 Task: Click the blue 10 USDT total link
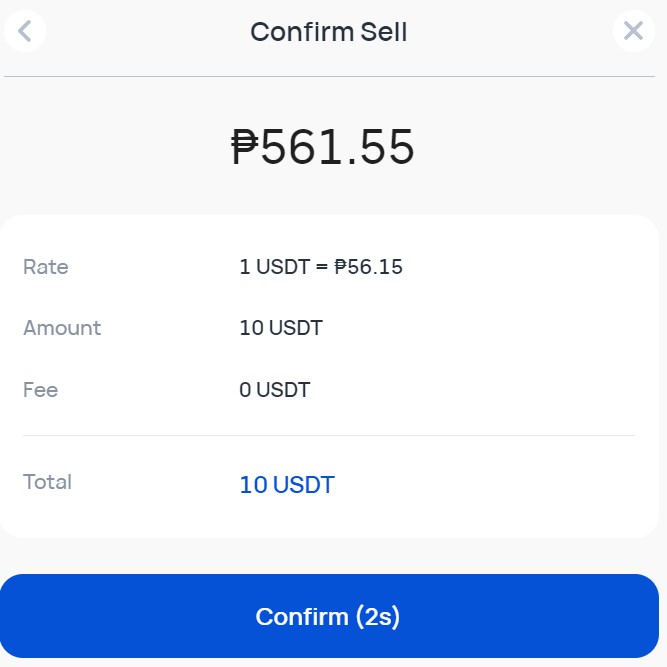pyautogui.click(x=287, y=485)
